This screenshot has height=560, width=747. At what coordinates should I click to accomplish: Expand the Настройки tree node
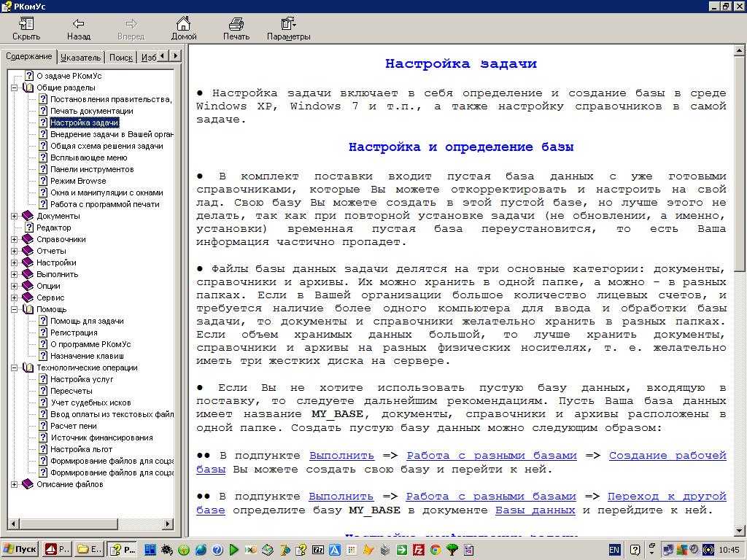tap(15, 262)
